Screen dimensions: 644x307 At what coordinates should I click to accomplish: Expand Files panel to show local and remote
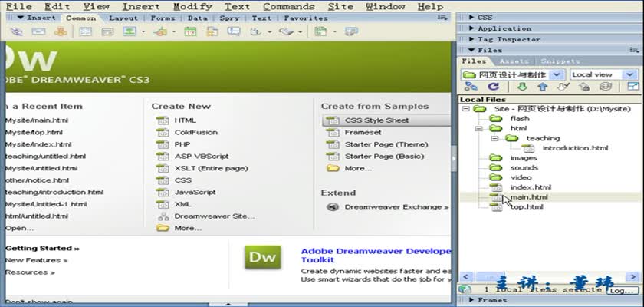pos(633,86)
